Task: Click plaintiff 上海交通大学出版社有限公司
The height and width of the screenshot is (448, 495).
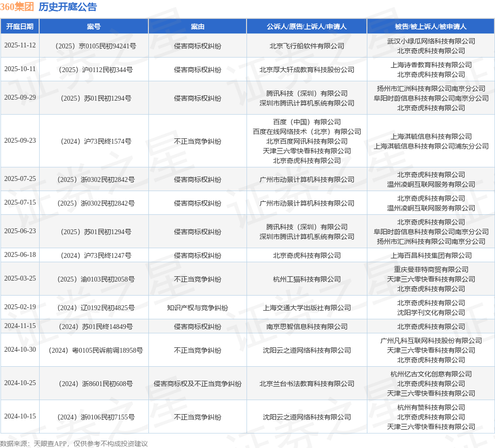Action: point(307,308)
